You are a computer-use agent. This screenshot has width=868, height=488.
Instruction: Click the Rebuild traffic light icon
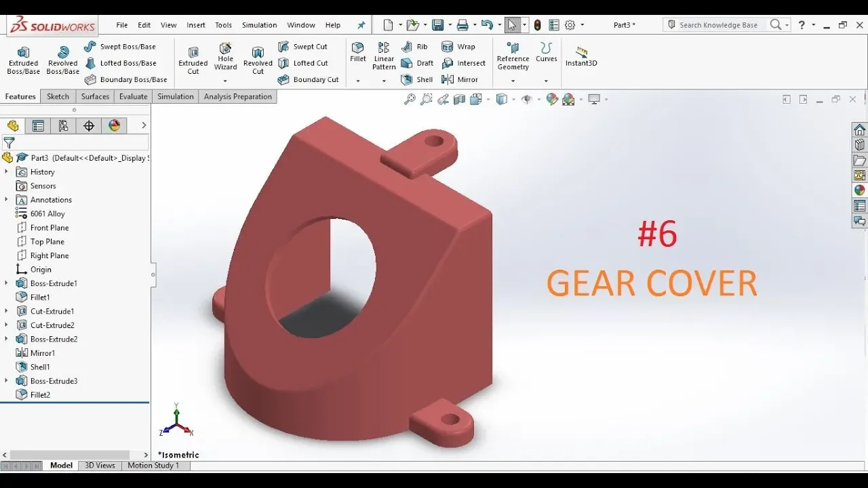[x=538, y=25]
